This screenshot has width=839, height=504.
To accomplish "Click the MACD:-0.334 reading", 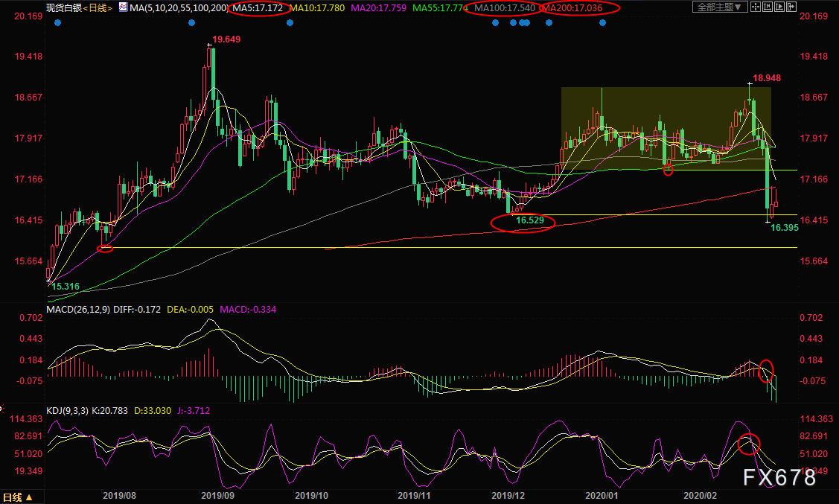I will pyautogui.click(x=248, y=309).
